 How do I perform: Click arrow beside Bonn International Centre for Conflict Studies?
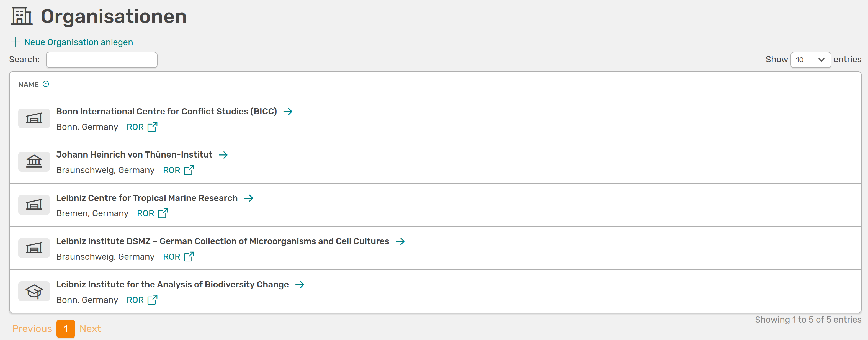click(x=288, y=112)
